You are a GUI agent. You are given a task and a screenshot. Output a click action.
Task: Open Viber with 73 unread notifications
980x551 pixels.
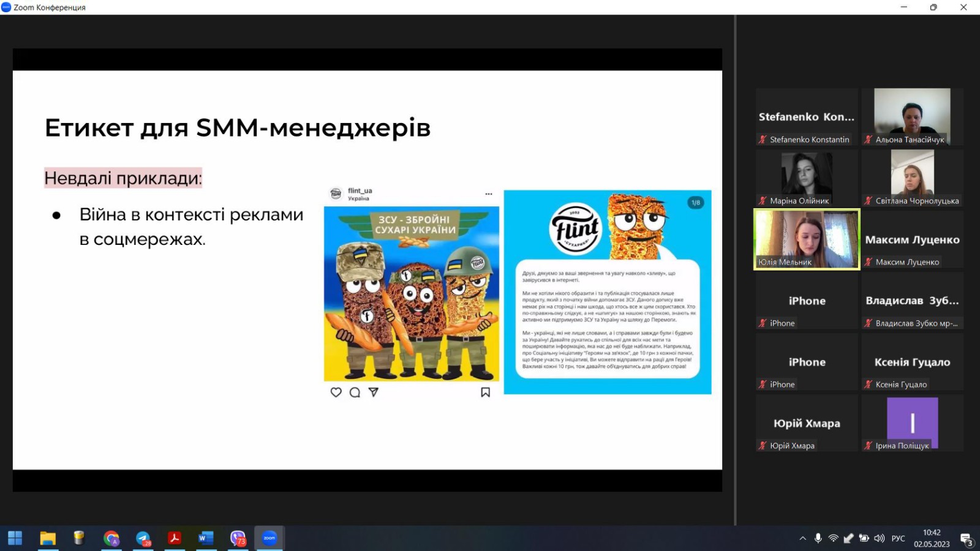click(x=238, y=538)
